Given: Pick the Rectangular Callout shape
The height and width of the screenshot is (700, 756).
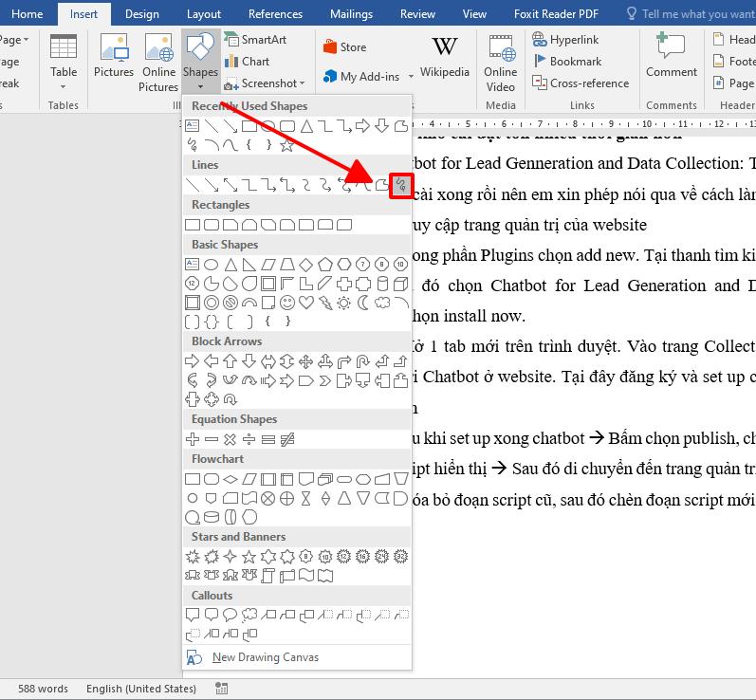Looking at the screenshot, I should pos(193,615).
